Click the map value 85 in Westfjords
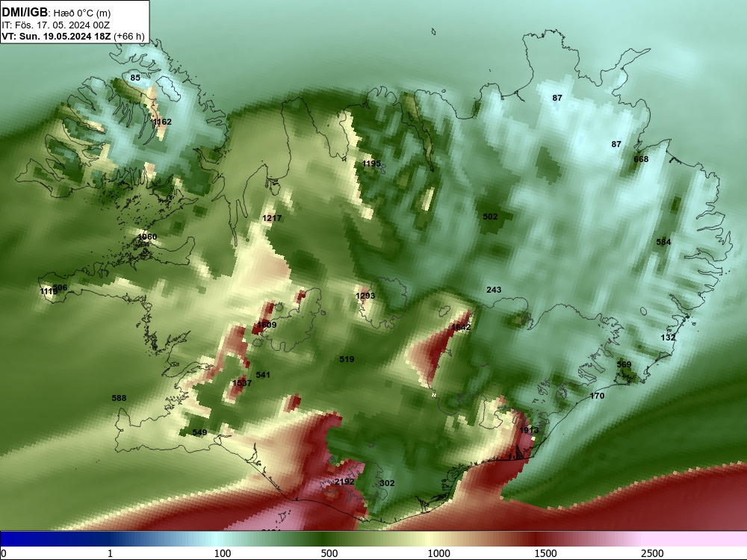This screenshot has width=747, height=560. [135, 78]
